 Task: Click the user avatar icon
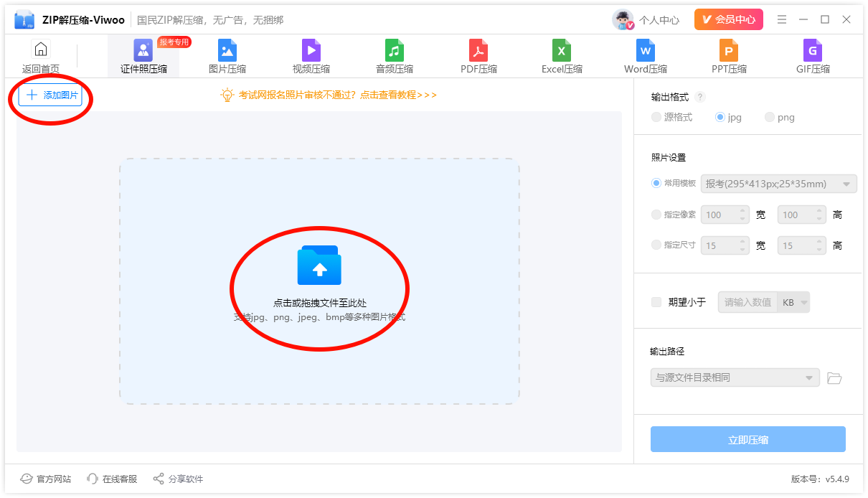point(623,19)
